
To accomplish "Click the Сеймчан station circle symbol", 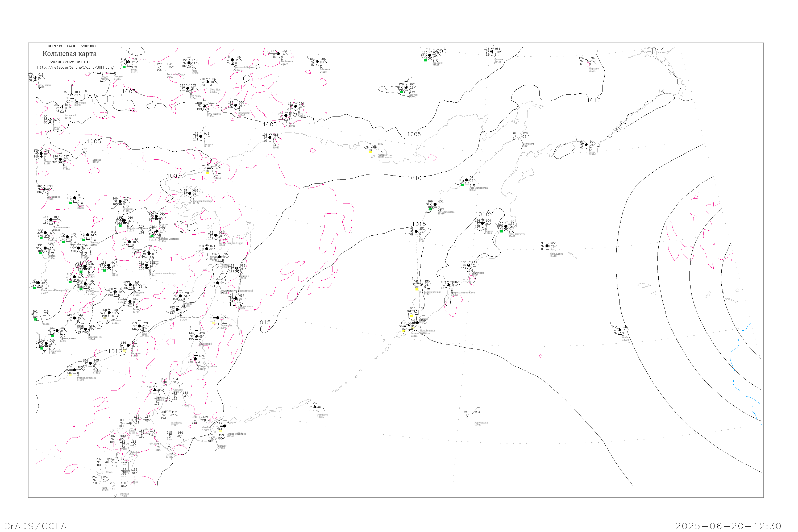I will 406,87.
